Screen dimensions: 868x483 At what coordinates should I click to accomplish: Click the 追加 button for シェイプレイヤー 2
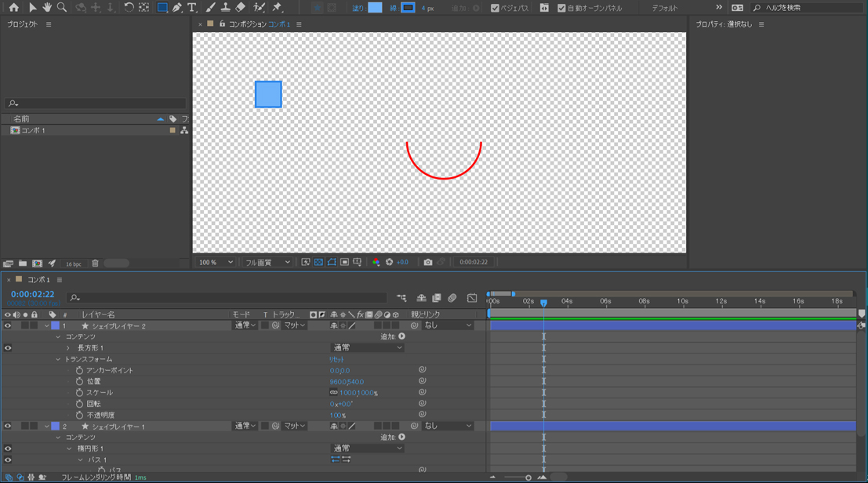(x=402, y=336)
